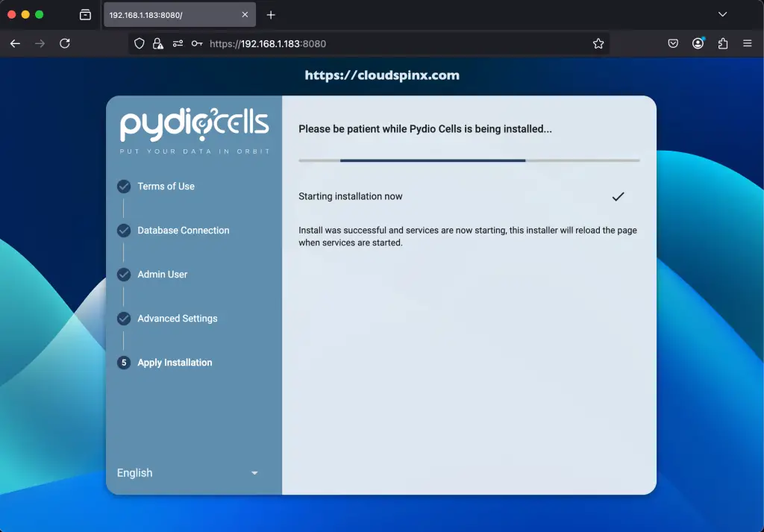Click the installation progress bar
Viewport: 764px width, 532px height.
pyautogui.click(x=469, y=160)
